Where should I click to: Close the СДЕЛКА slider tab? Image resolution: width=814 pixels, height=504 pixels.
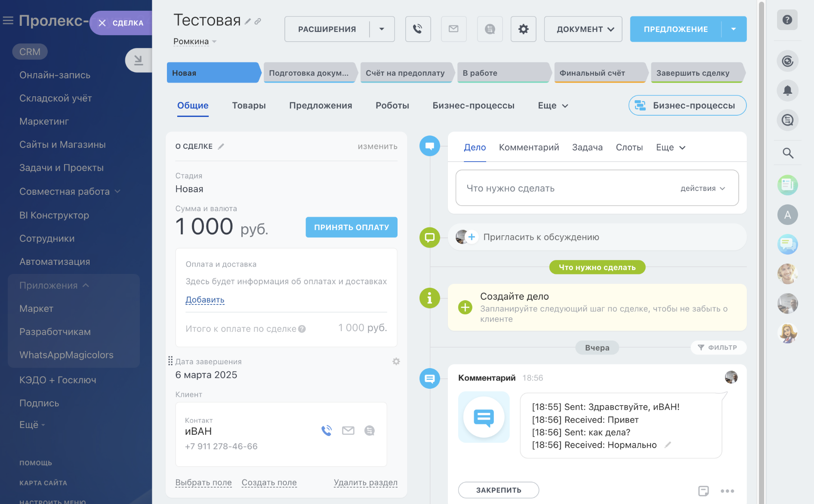[x=102, y=23]
